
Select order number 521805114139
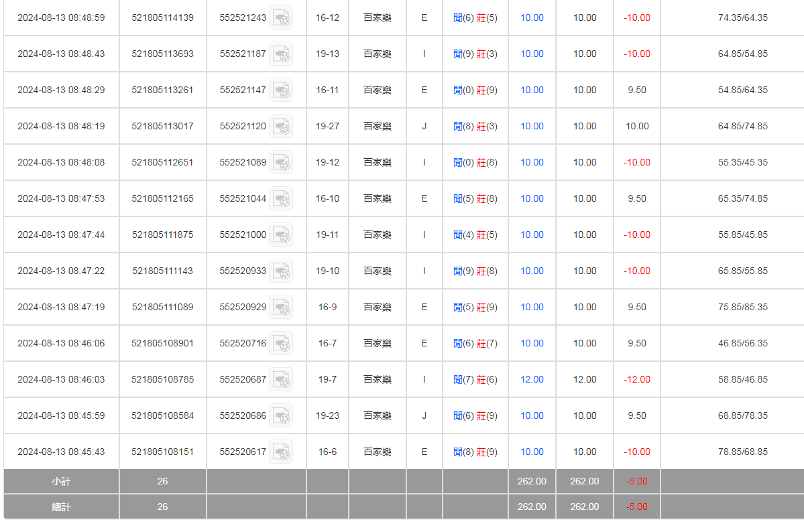tap(162, 18)
